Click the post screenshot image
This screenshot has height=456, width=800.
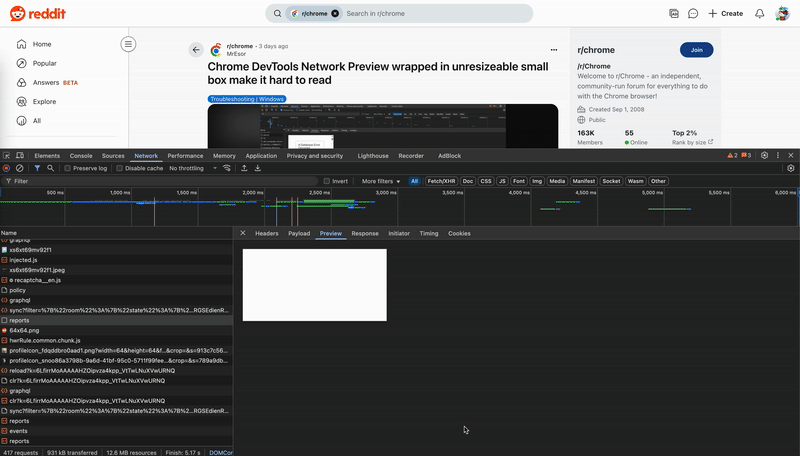pyautogui.click(x=383, y=126)
